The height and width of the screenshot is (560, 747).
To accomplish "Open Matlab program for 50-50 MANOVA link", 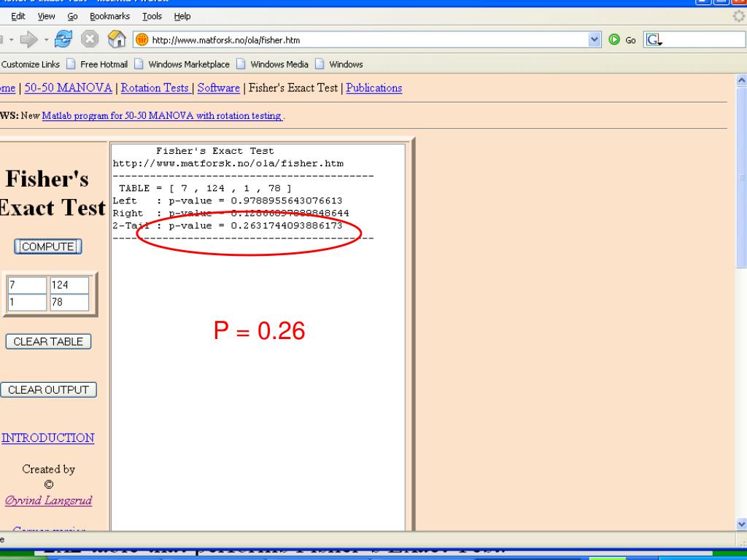I will point(163,116).
